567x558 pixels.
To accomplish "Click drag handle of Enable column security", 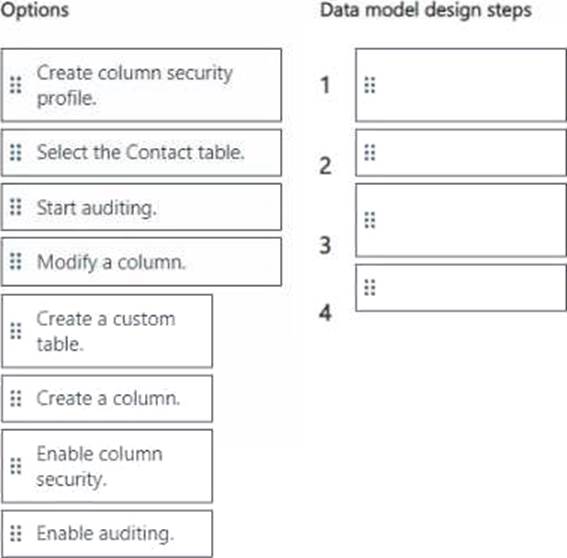I will point(16,466).
